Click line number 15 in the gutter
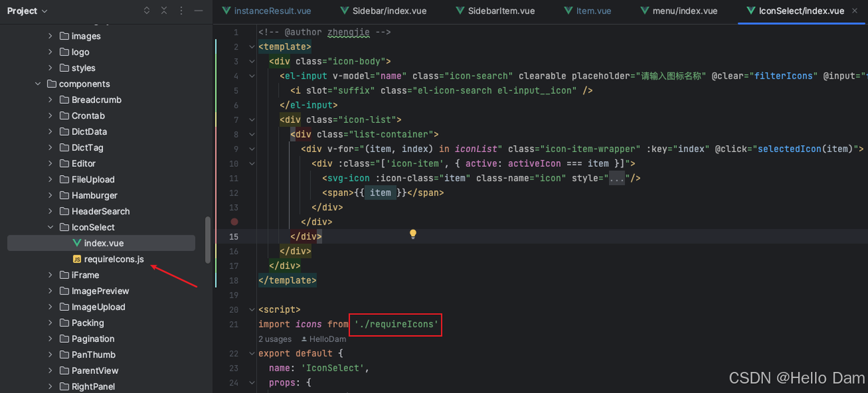 234,237
